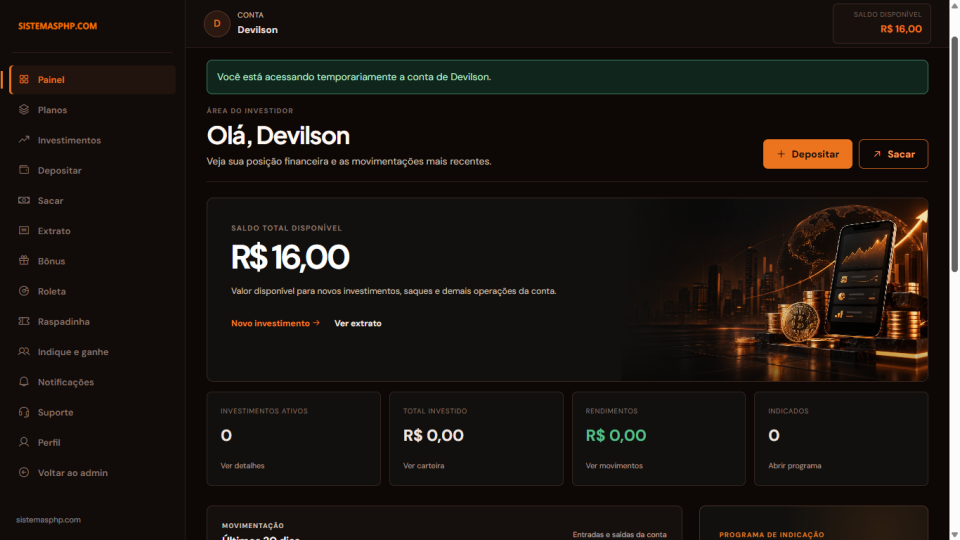Follow the Novo investimento link
The height and width of the screenshot is (540, 960).
pos(276,323)
